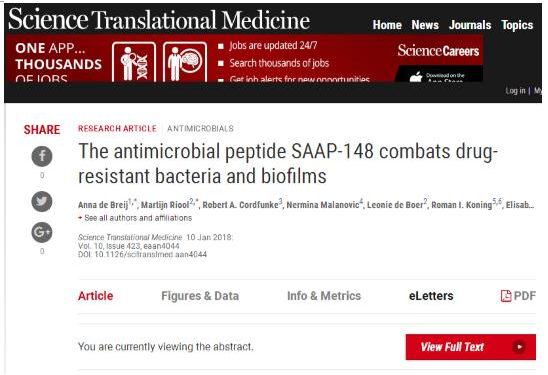
Task: Click the View Full Text button
Action: [x=470, y=347]
